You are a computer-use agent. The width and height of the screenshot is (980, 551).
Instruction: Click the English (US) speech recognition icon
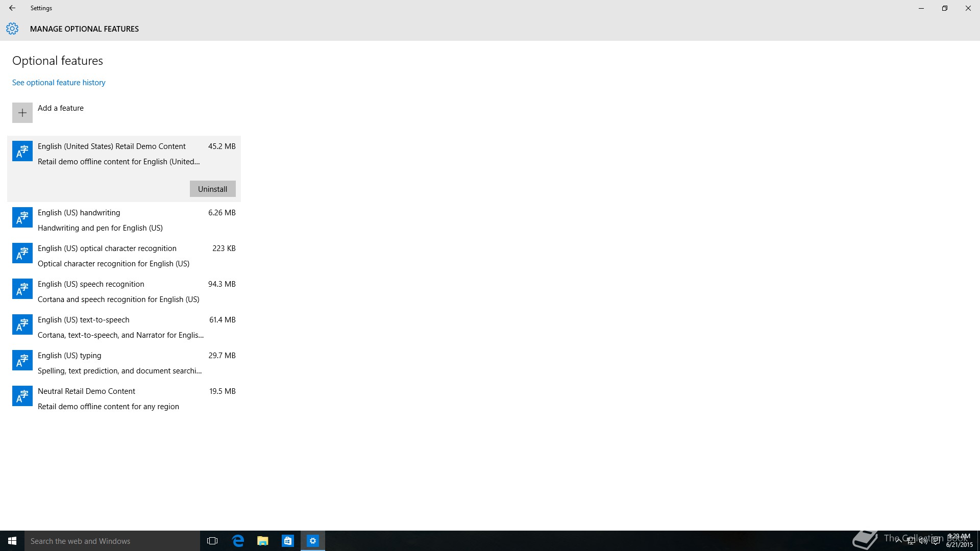coord(22,289)
